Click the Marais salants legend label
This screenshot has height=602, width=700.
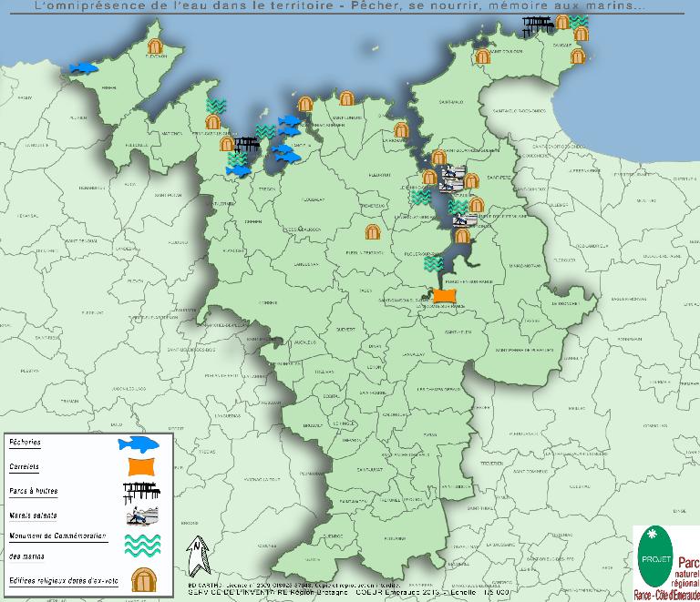[33, 515]
